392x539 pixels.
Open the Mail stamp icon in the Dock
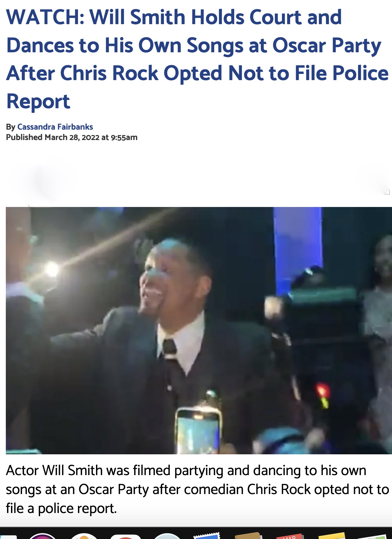(207, 535)
